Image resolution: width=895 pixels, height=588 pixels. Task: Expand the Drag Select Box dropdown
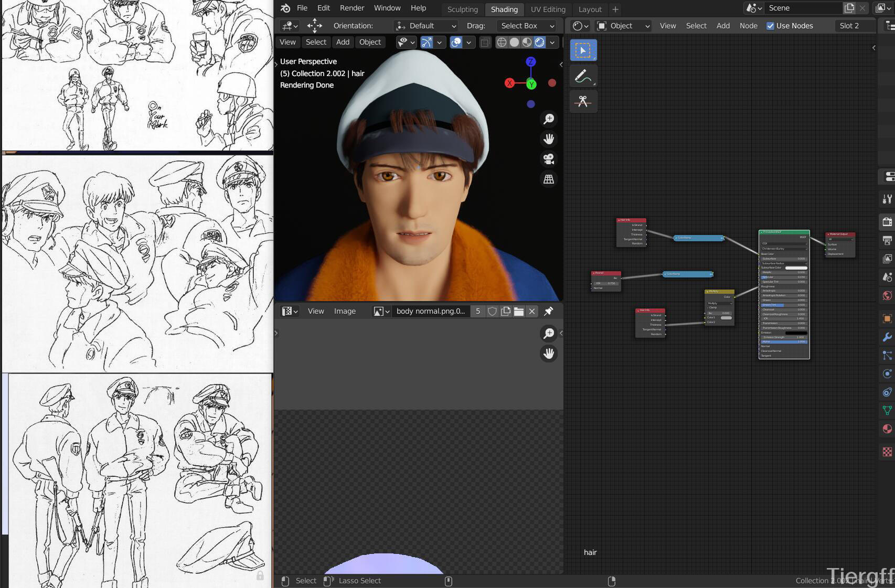[x=527, y=26]
